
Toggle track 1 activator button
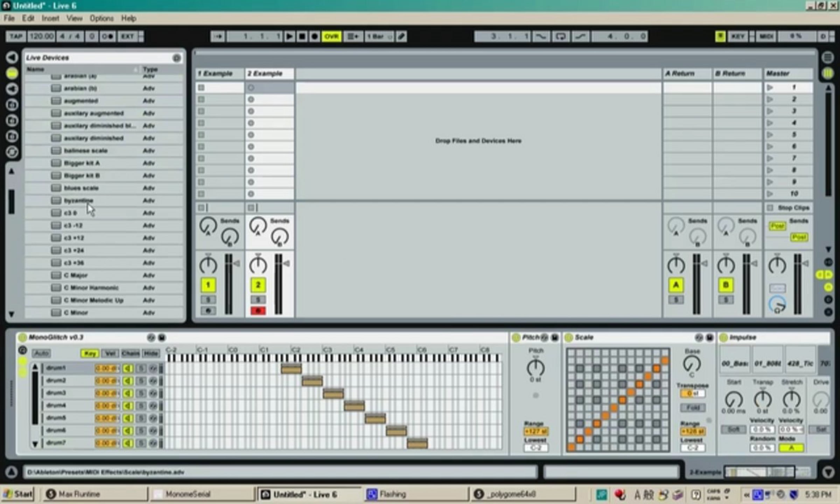point(208,285)
